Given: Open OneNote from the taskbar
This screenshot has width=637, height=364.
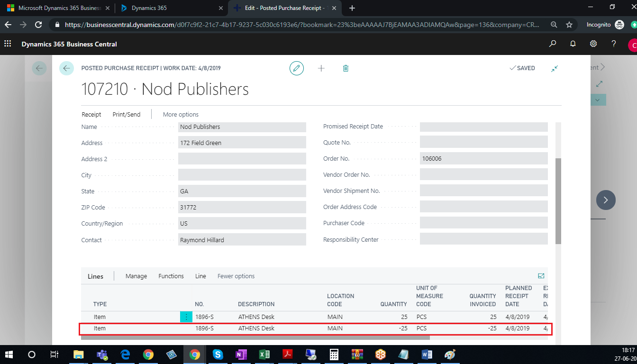Looking at the screenshot, I should point(241,355).
